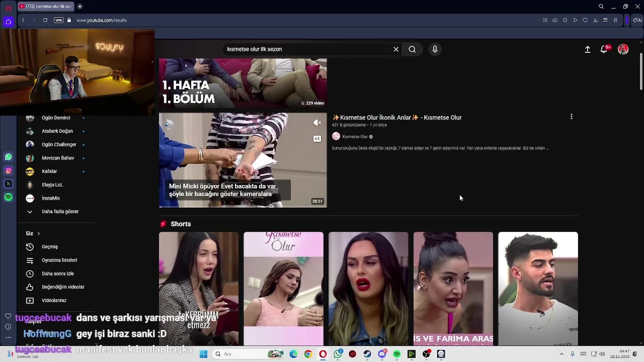Image resolution: width=644 pixels, height=362 pixels.
Task: Toggle the Opera VPN badge
Action: tap(58, 20)
